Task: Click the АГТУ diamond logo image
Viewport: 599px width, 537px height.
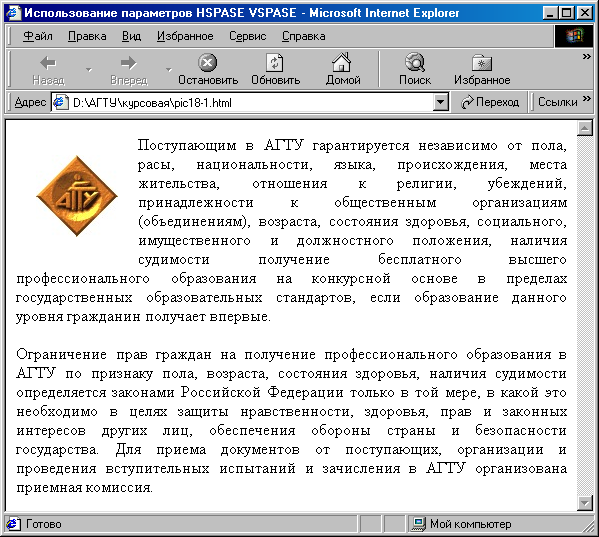Action: coord(77,196)
